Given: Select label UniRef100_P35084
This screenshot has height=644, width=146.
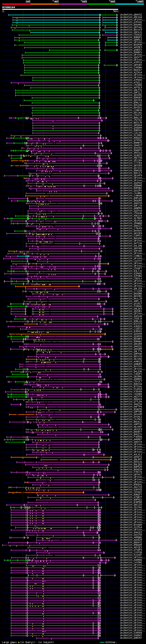Looking at the screenshot, I should 131,392.
